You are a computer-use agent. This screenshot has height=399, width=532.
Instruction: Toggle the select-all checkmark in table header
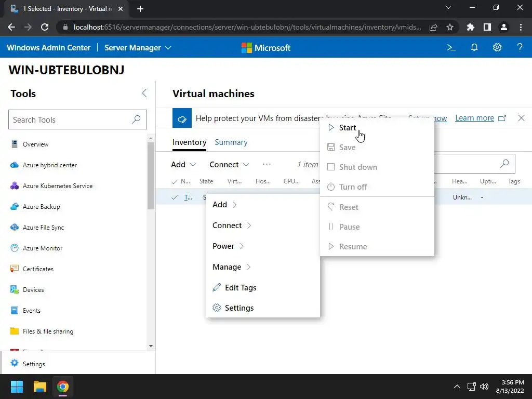[174, 182]
